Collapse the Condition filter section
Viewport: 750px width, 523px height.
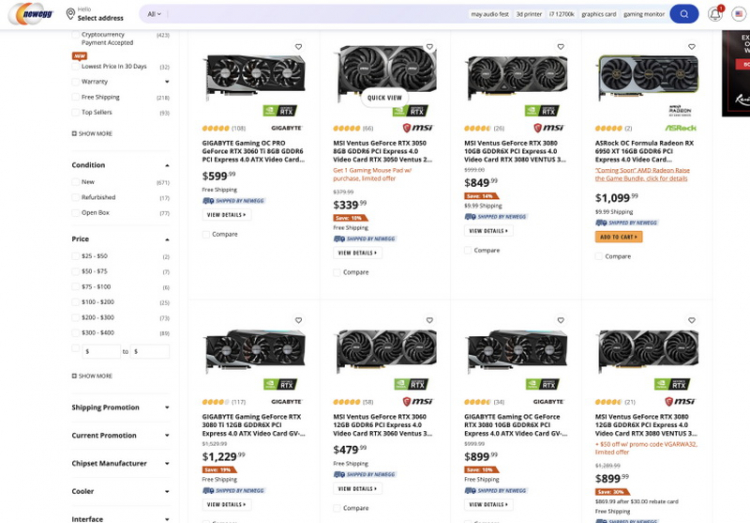tap(167, 165)
